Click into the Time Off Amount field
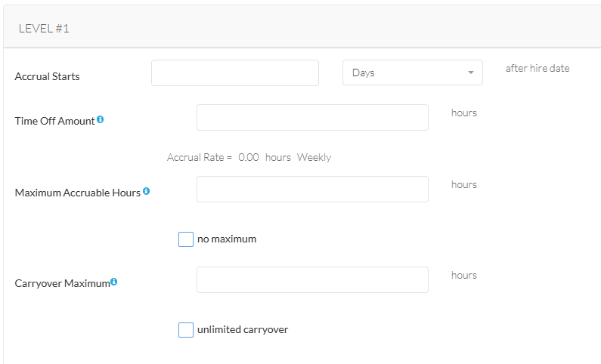Image resolution: width=601 pixels, height=364 pixels. click(312, 117)
